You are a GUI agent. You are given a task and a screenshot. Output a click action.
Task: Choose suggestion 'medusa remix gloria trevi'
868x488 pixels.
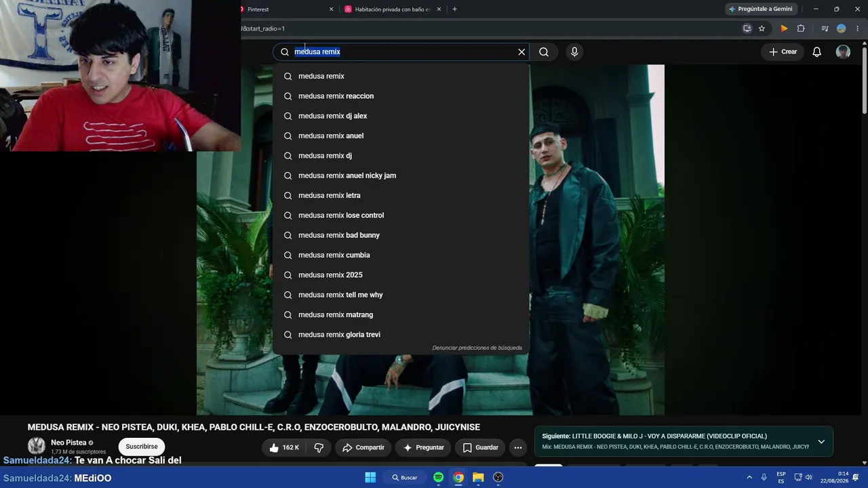pos(401,335)
